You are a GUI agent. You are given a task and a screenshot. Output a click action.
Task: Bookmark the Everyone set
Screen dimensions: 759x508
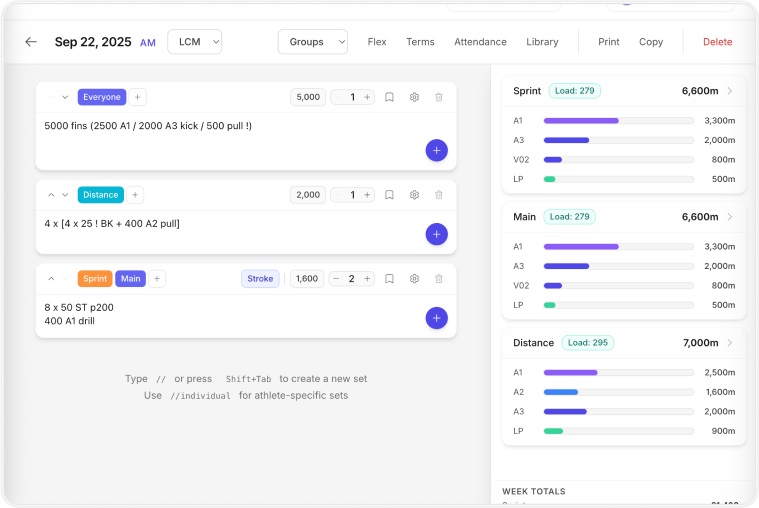(389, 97)
